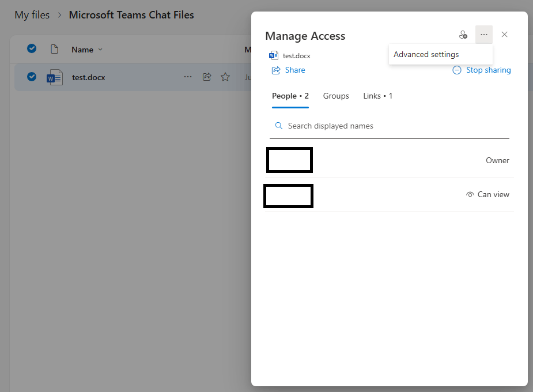Viewport: 533px width, 392px height.
Task: Toggle the select-all checkbox in the header
Action: coord(31,49)
